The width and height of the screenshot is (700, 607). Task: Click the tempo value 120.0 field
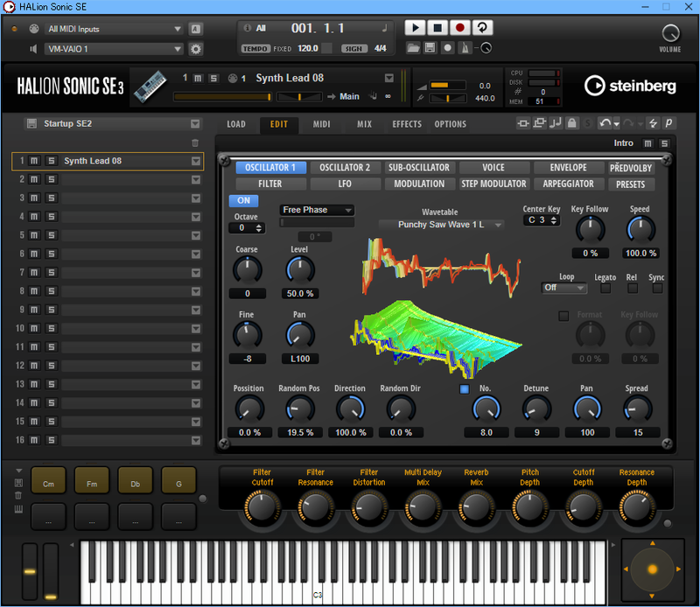pos(308,48)
